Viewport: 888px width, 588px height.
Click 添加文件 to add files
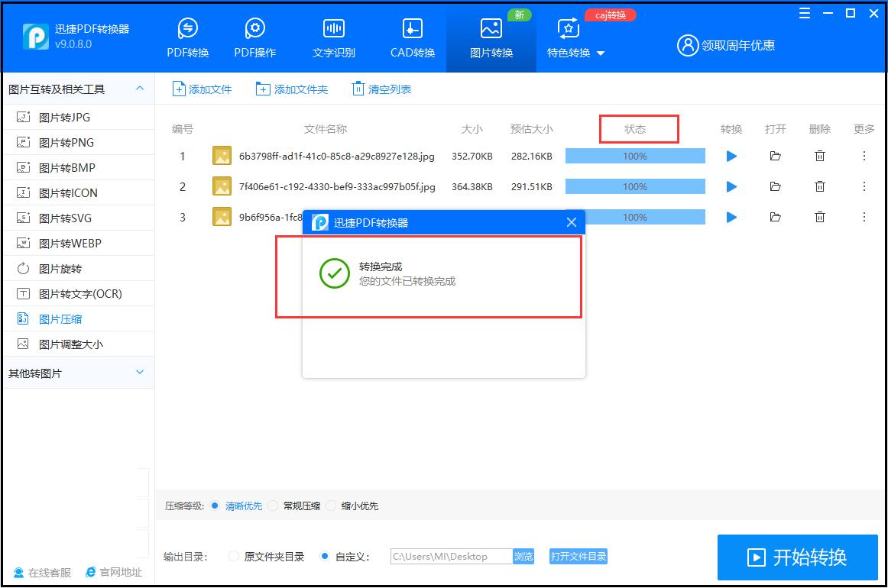click(201, 89)
